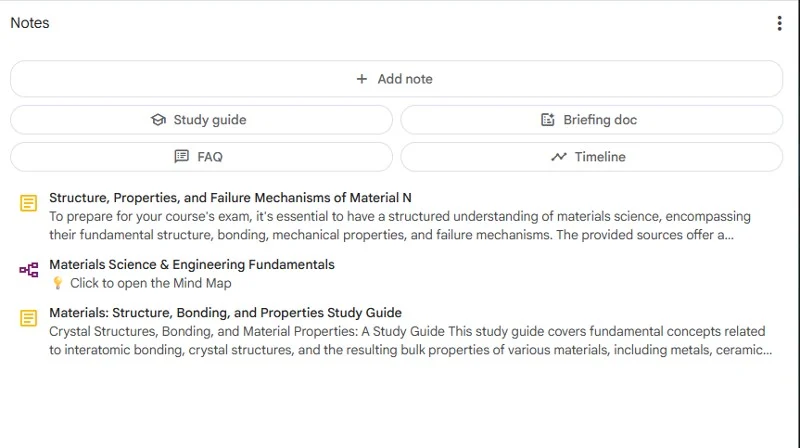
Task: Click the graduation cap Study guide icon
Action: [159, 120]
